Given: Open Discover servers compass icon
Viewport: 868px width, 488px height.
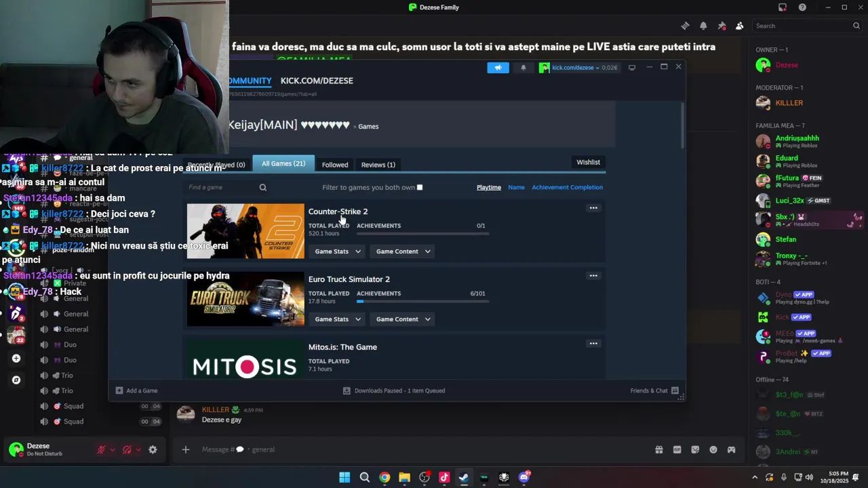Looking at the screenshot, I should (x=16, y=380).
